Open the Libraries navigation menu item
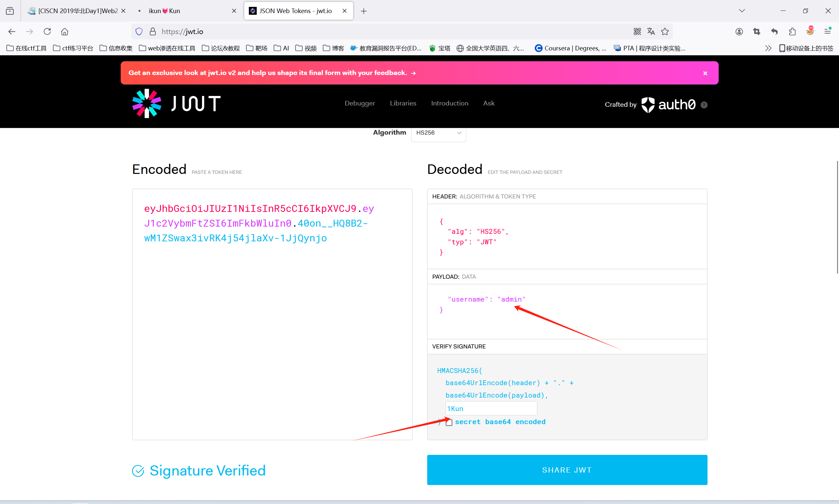Image resolution: width=839 pixels, height=504 pixels. (x=403, y=103)
